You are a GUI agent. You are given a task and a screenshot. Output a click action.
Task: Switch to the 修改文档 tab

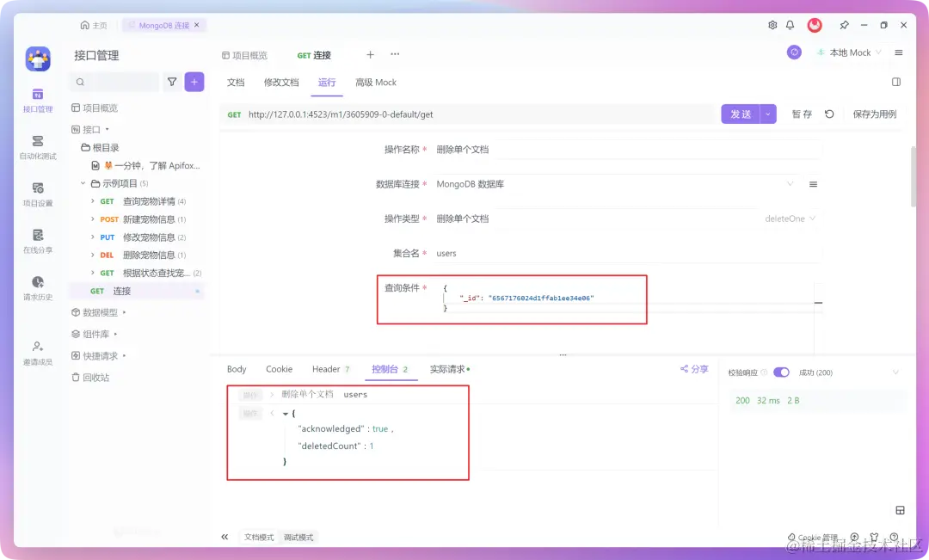pos(281,83)
